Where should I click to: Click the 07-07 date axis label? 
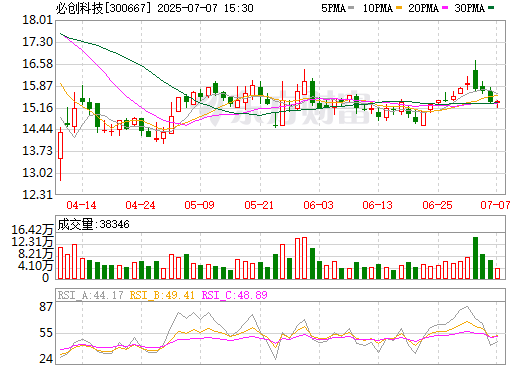[x=495, y=205]
